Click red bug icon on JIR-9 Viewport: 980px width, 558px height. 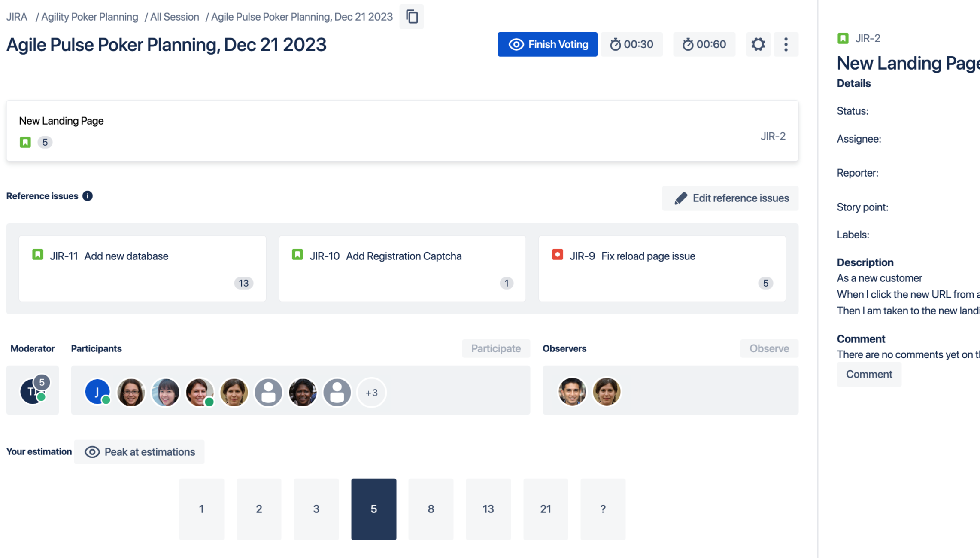[x=557, y=255]
